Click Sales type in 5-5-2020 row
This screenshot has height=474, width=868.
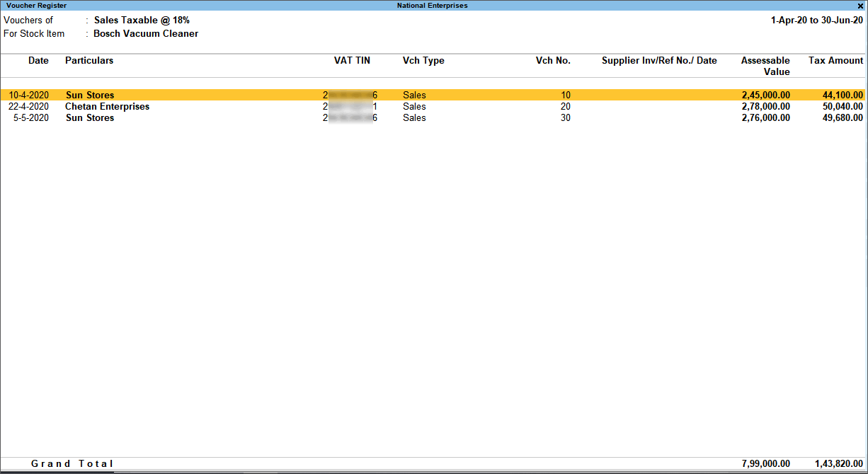tap(414, 118)
